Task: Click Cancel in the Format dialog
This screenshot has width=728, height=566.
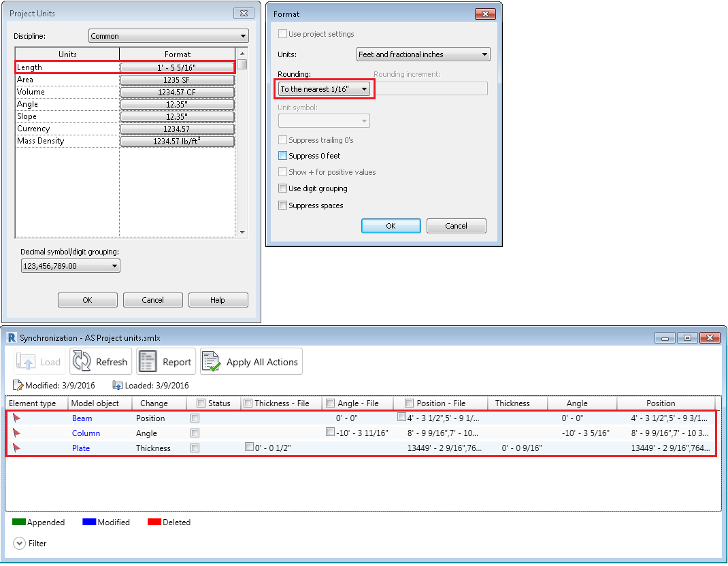Action: (456, 226)
